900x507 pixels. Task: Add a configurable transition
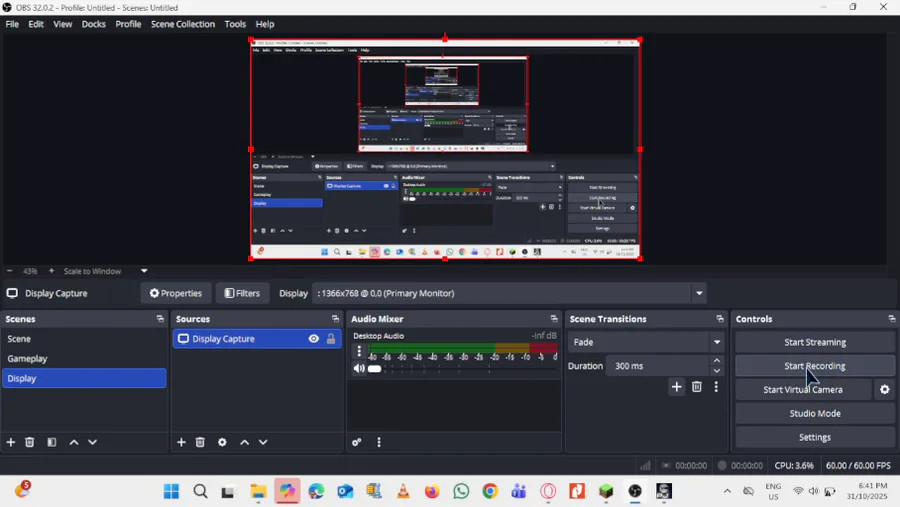point(677,387)
